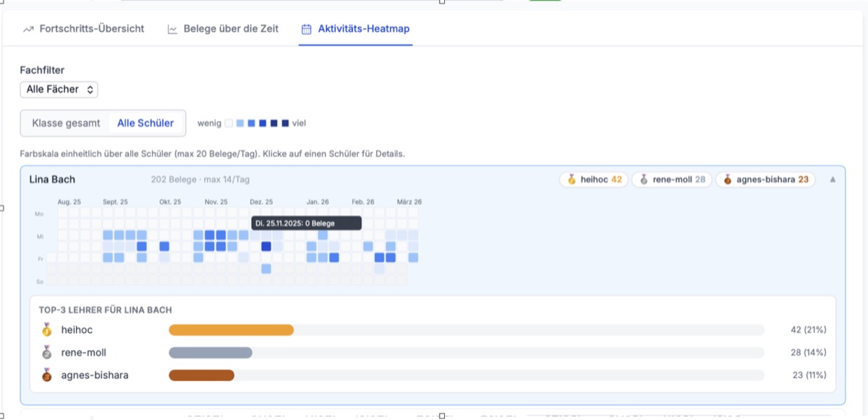The image size is (868, 420).
Task: Click the lightest legend swatch next to wenig
Action: [x=229, y=123]
